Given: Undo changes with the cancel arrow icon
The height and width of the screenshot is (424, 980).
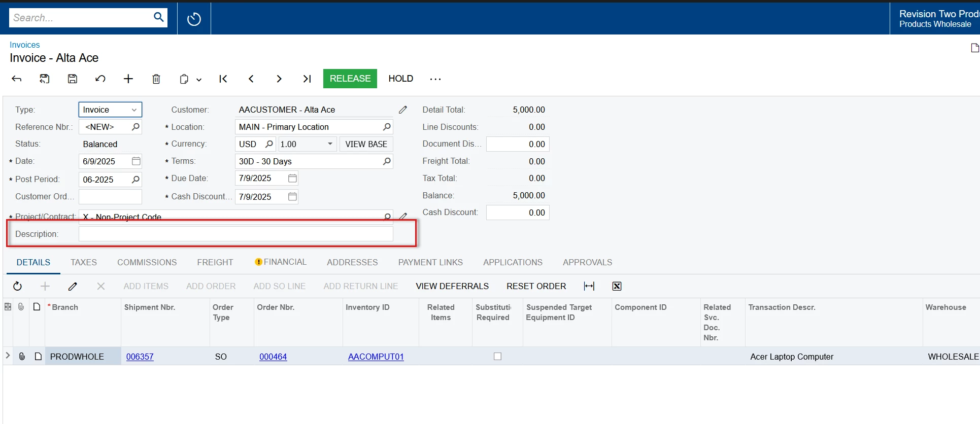Looking at the screenshot, I should [100, 79].
